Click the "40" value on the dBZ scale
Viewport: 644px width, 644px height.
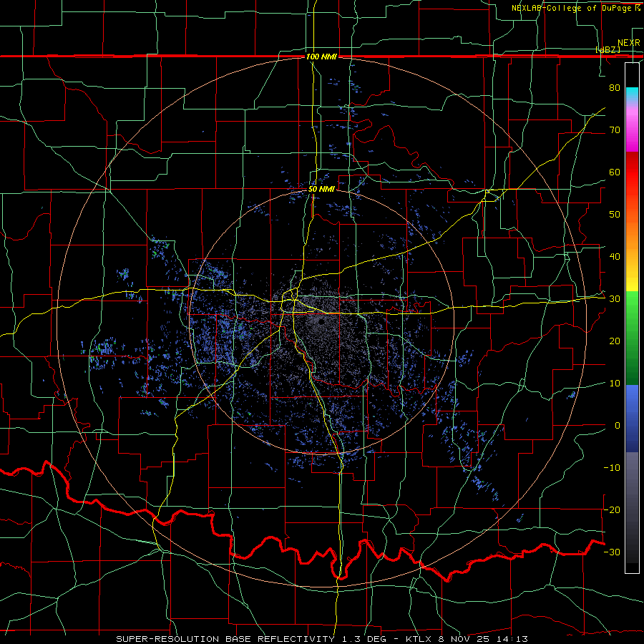pos(615,257)
